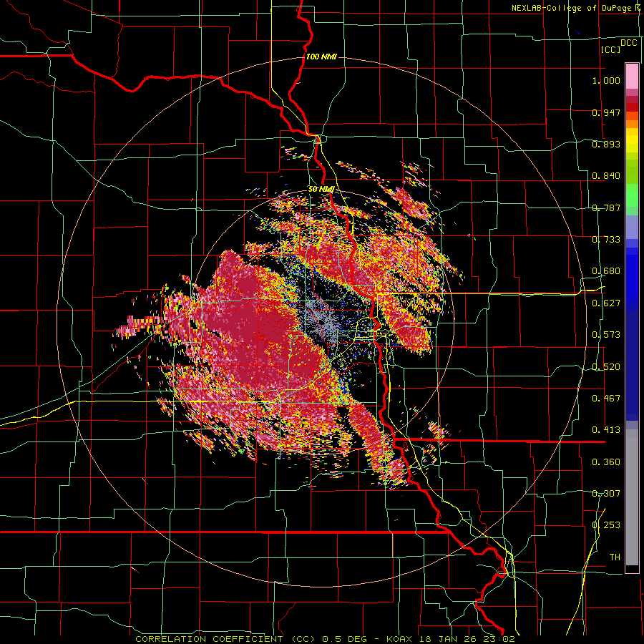The width and height of the screenshot is (644, 644).
Task: Select the 0.893 scale value
Action: [x=606, y=144]
